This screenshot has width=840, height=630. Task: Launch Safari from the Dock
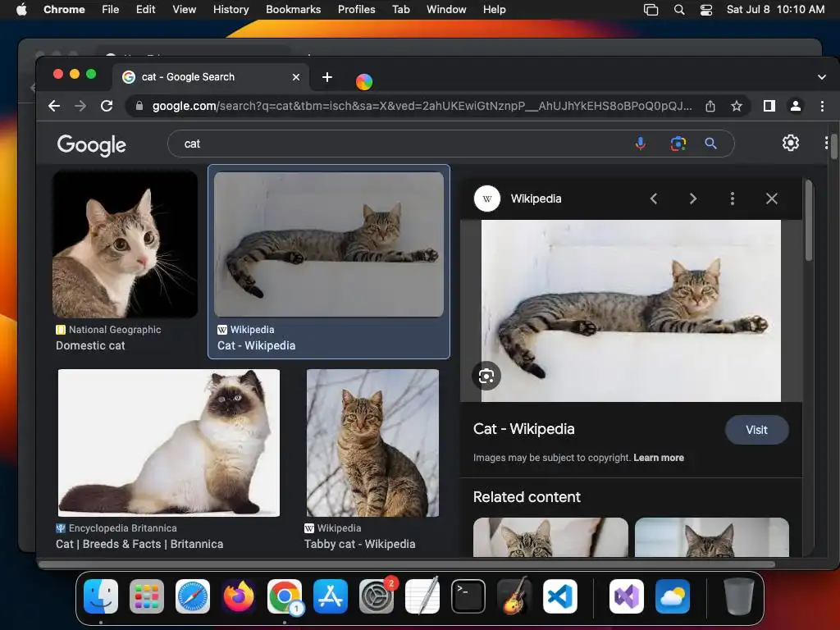click(192, 596)
